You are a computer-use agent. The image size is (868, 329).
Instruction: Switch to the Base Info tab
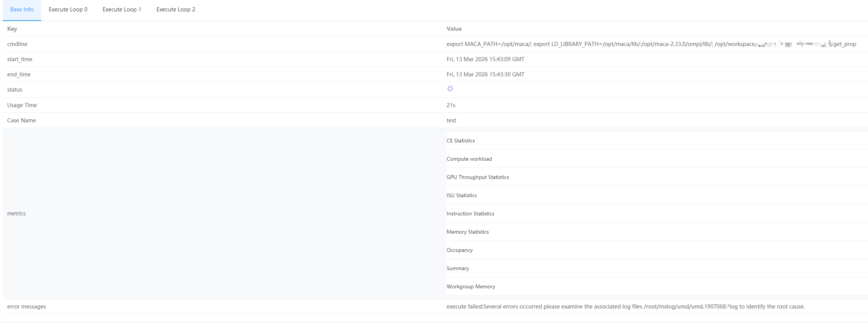click(x=22, y=9)
